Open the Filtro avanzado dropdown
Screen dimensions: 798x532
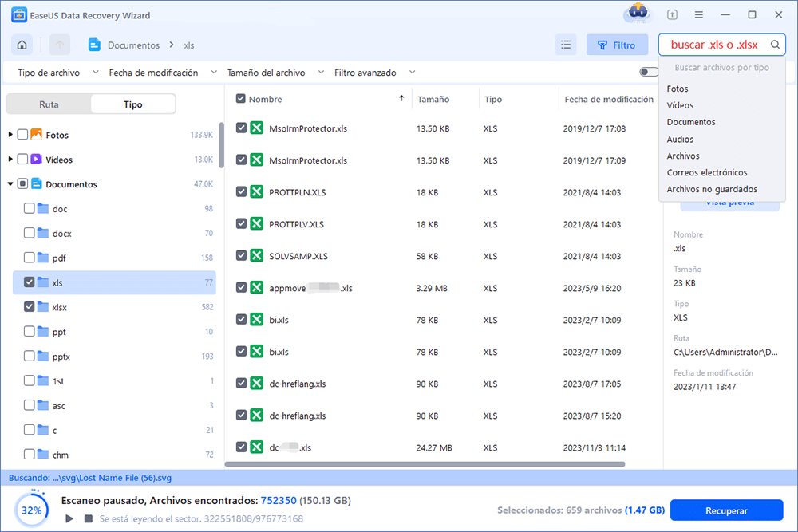point(374,73)
